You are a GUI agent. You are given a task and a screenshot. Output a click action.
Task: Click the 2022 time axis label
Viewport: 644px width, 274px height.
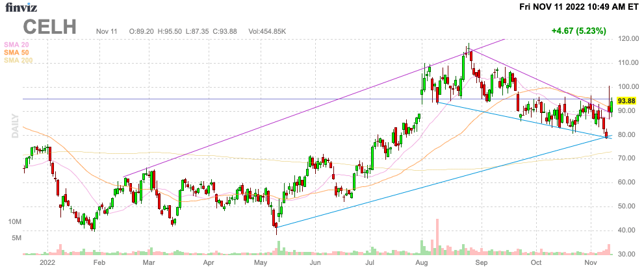coord(47,262)
